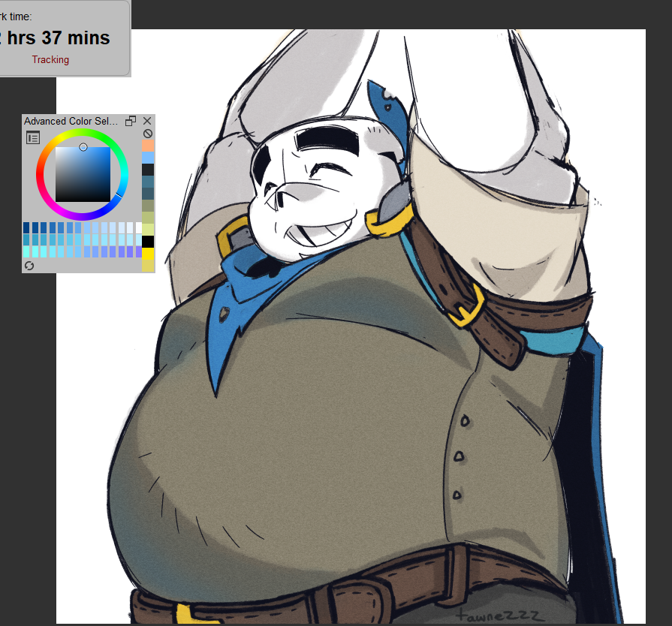Open color selector settings list icon
The height and width of the screenshot is (626, 672).
33,137
